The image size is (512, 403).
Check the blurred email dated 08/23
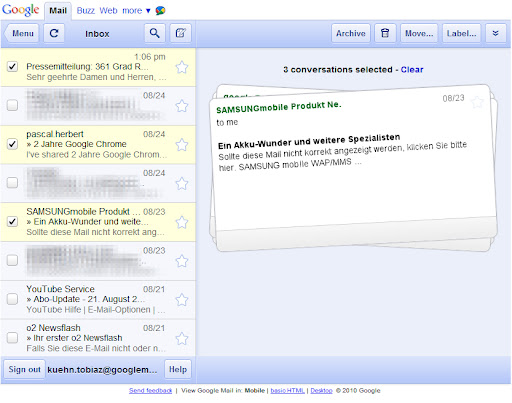12,260
